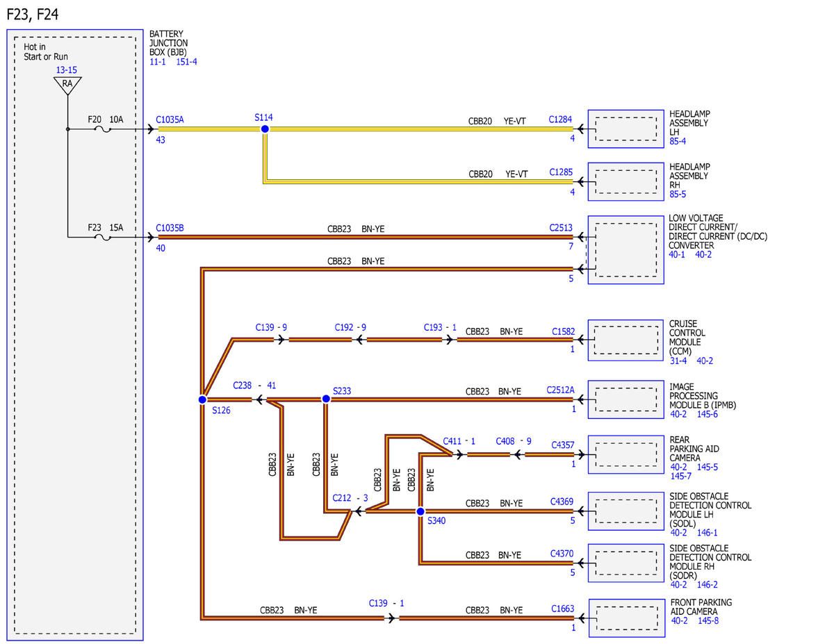
Task: Select the blue splice dot at S340
Action: 420,511
